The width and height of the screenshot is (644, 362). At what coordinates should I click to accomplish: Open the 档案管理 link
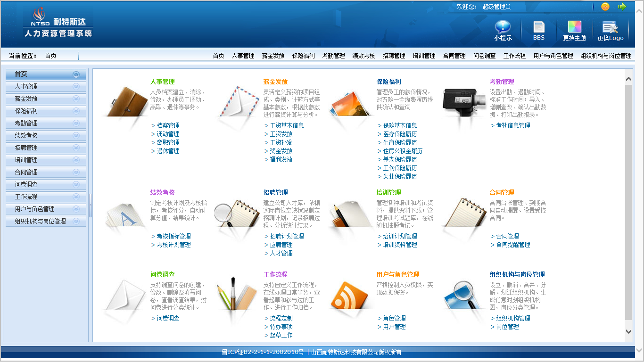tap(168, 125)
